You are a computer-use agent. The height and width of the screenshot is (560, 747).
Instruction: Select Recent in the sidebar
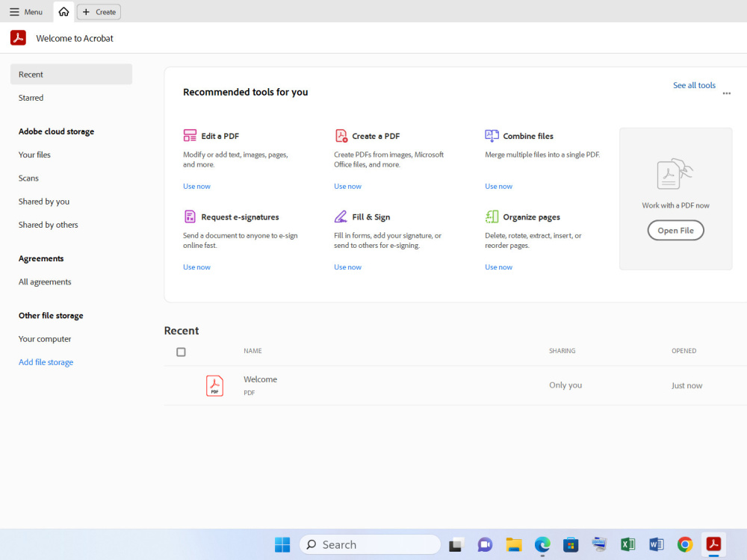pos(71,74)
